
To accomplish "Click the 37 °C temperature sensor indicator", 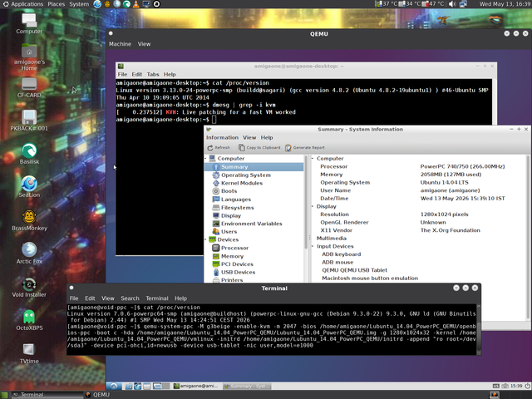I will tap(386, 4).
